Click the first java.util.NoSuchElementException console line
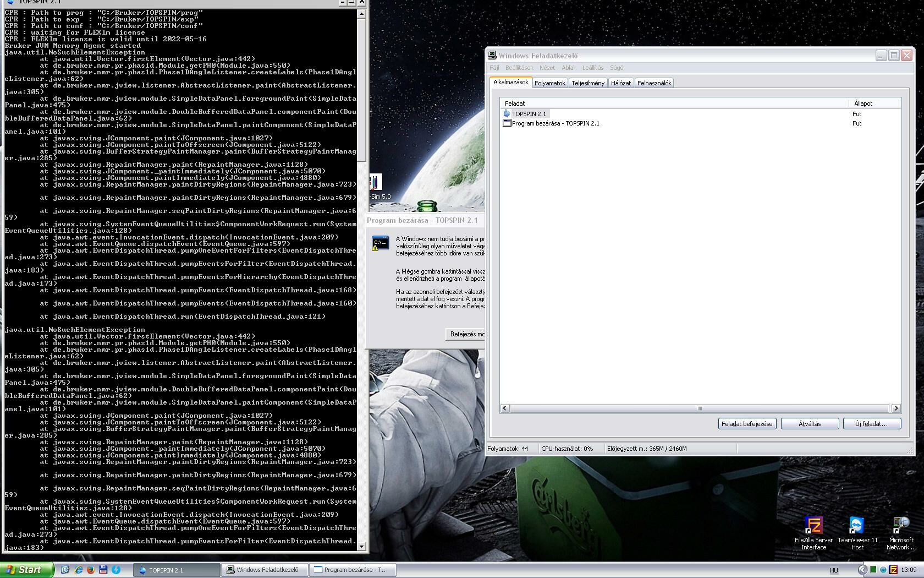The image size is (924, 578). 75,53
